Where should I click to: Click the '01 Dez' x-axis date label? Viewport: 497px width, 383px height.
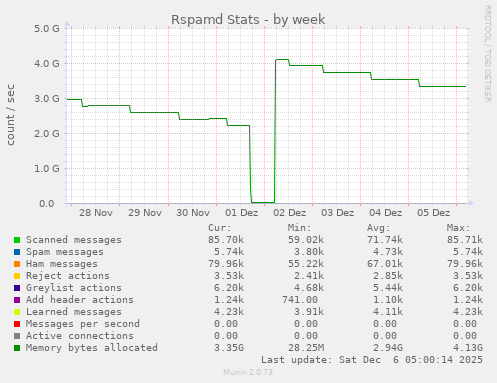pos(242,213)
